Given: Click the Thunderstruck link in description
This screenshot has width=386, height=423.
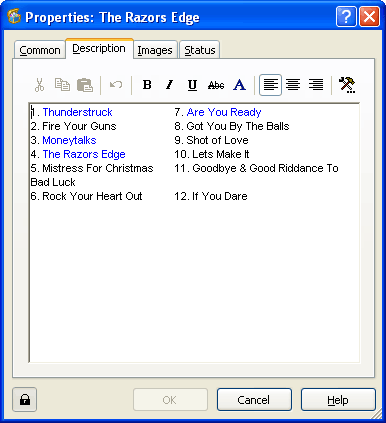Looking at the screenshot, I should pos(77,112).
